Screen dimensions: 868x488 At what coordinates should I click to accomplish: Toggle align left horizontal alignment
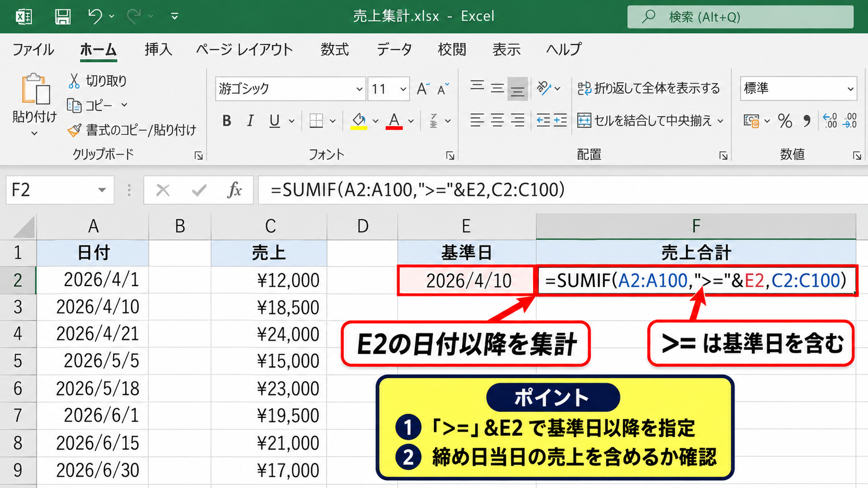[x=477, y=120]
